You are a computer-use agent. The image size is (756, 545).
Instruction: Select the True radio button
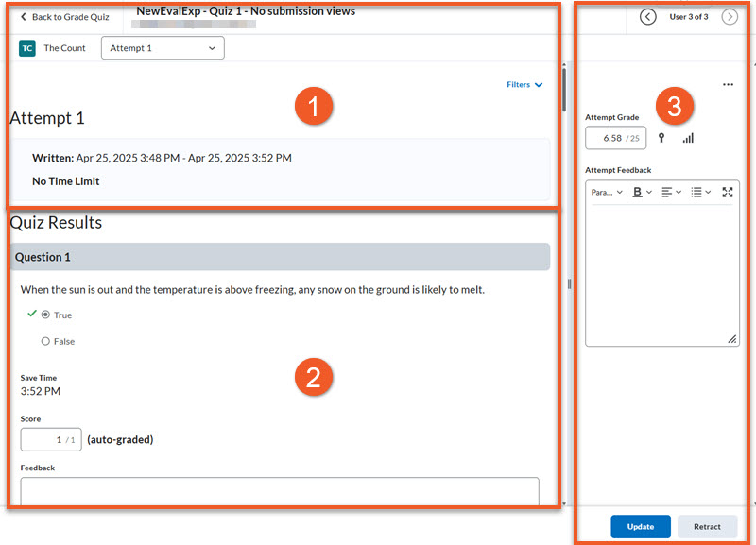pyautogui.click(x=45, y=315)
